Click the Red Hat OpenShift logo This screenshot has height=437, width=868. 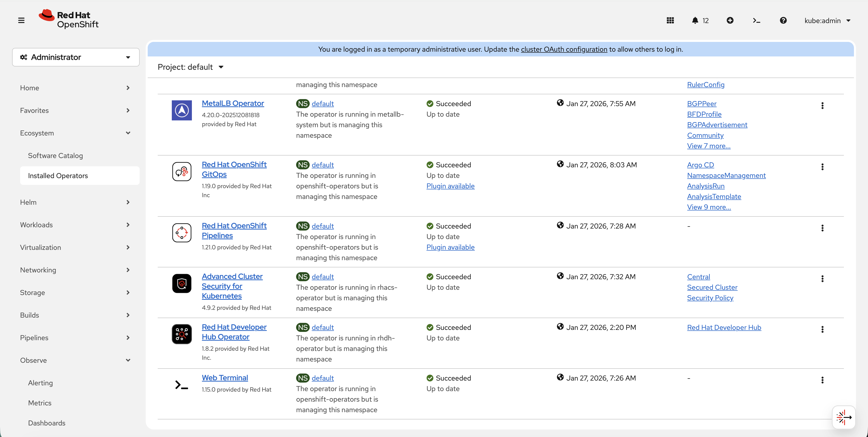pyautogui.click(x=69, y=19)
